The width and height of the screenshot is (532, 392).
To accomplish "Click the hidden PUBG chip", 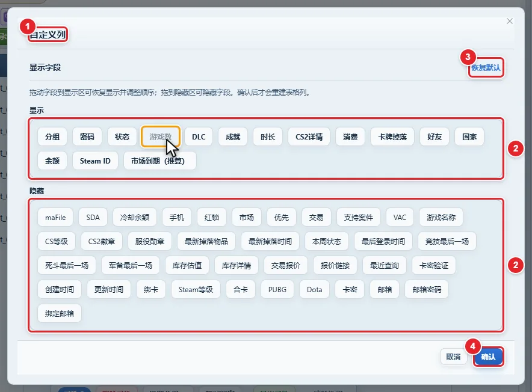I will tap(277, 290).
